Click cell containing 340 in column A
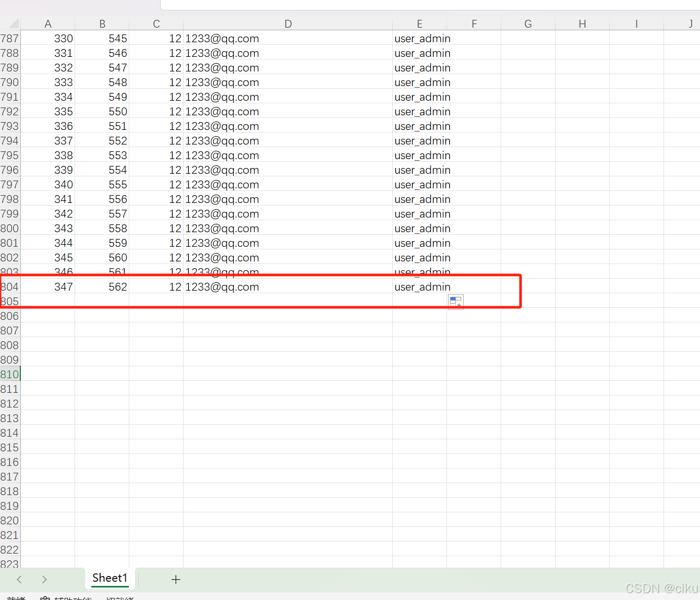700x600 pixels. click(48, 185)
